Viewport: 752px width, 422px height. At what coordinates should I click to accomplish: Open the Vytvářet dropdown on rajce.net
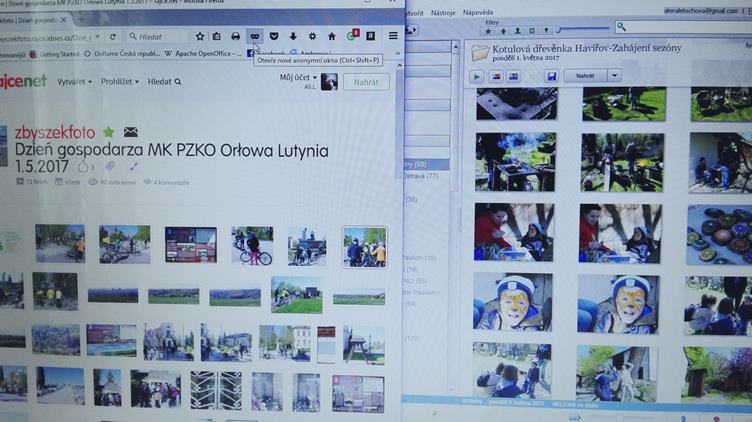tap(74, 82)
